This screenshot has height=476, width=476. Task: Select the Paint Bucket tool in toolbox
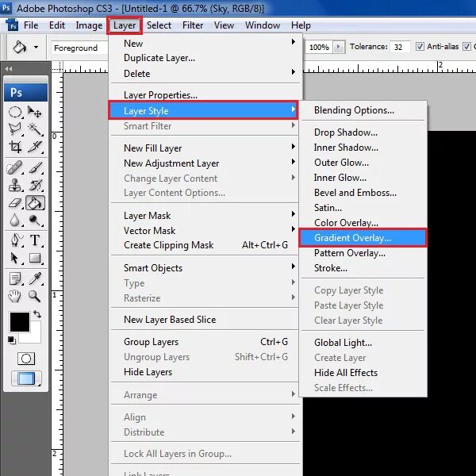pos(35,203)
